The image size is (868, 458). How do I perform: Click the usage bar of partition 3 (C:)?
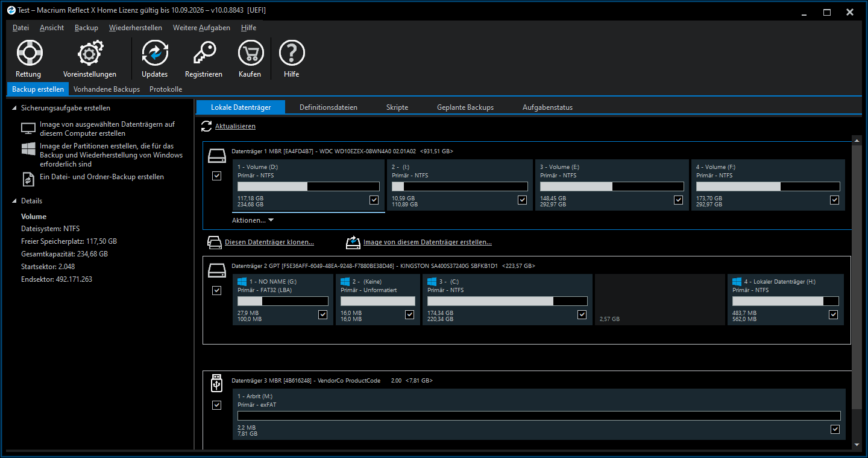click(x=508, y=301)
